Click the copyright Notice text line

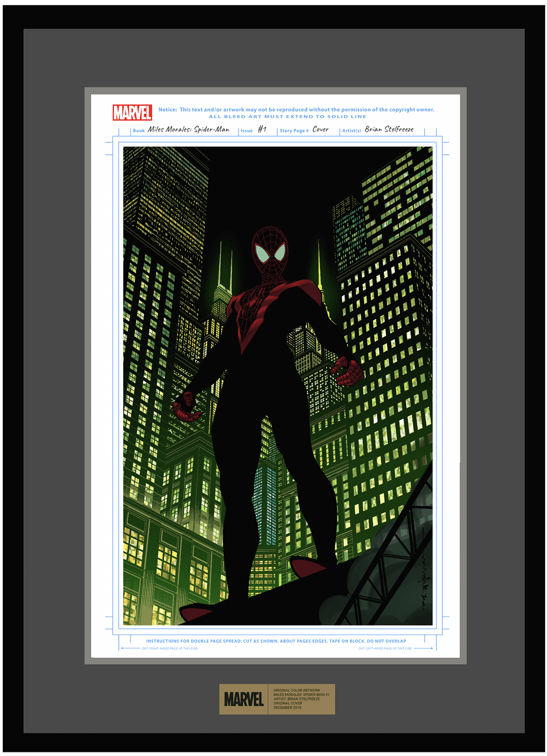point(296,109)
